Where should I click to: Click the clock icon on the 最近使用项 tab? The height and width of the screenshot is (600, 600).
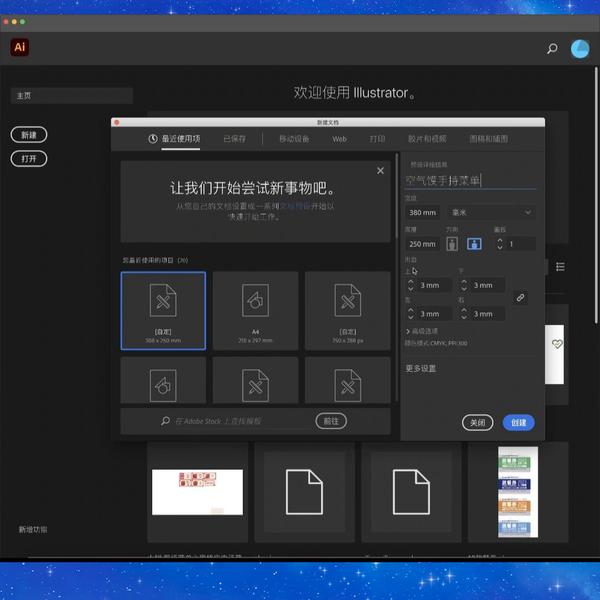153,139
